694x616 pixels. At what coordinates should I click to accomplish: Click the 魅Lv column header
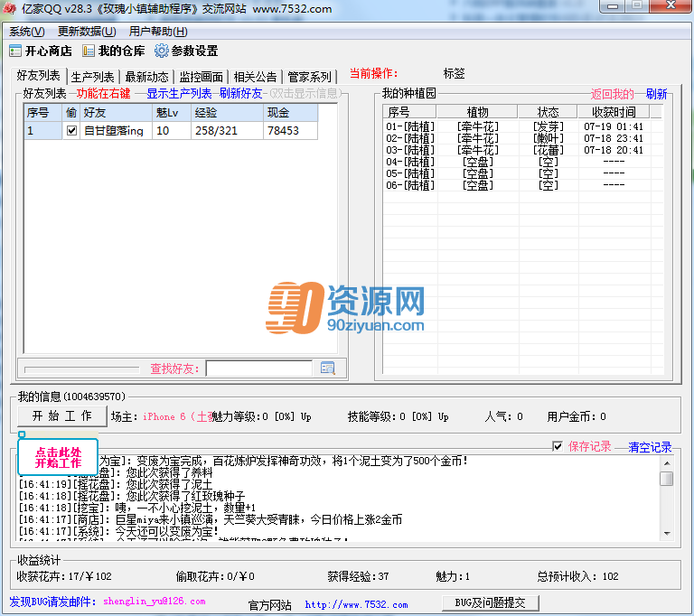point(172,112)
